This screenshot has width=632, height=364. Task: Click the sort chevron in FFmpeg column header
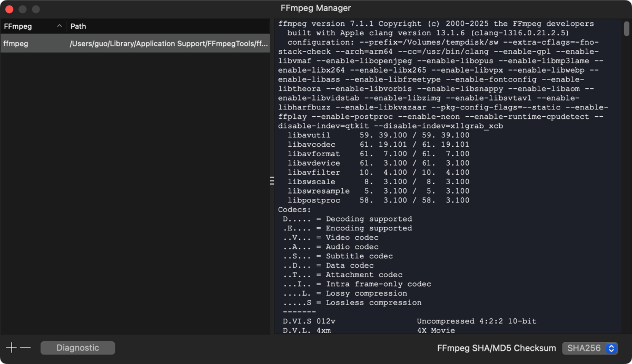[60, 26]
